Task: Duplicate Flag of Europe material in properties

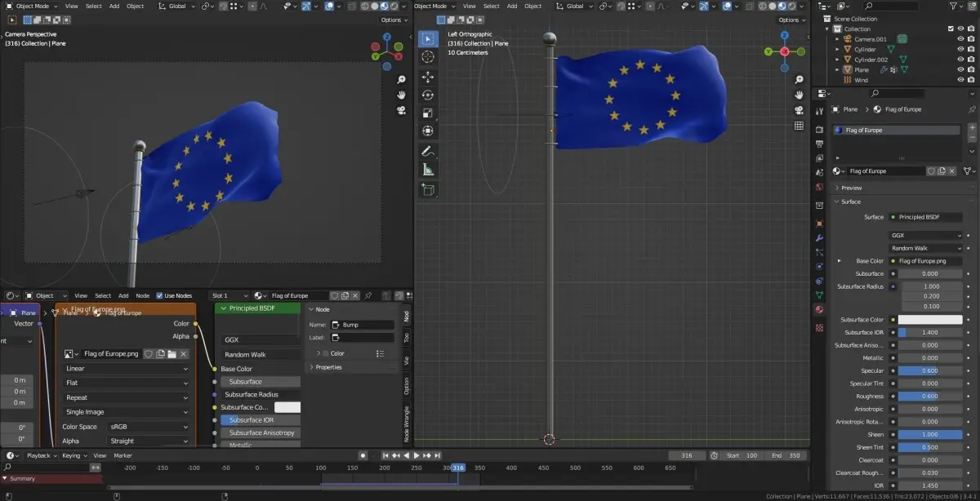Action: point(942,171)
